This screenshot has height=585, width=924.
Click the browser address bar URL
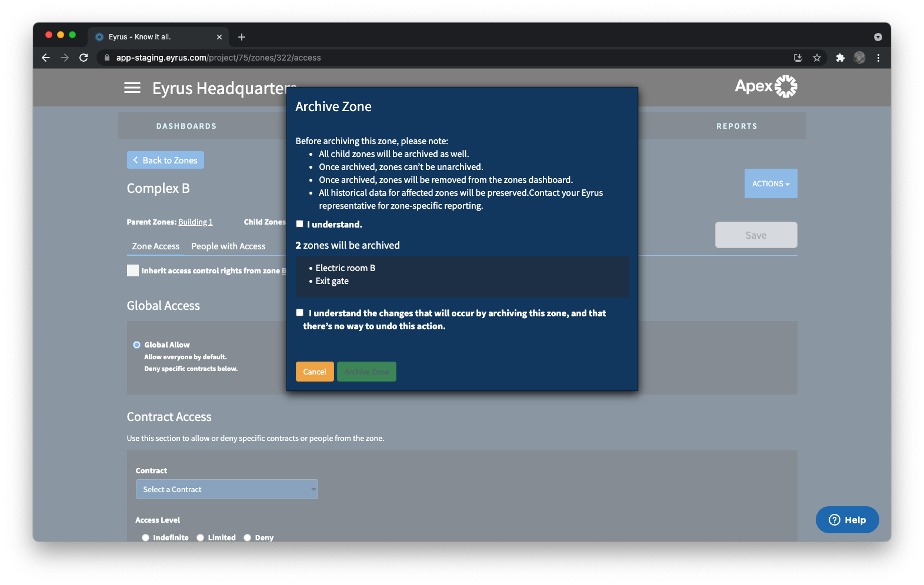(x=218, y=58)
